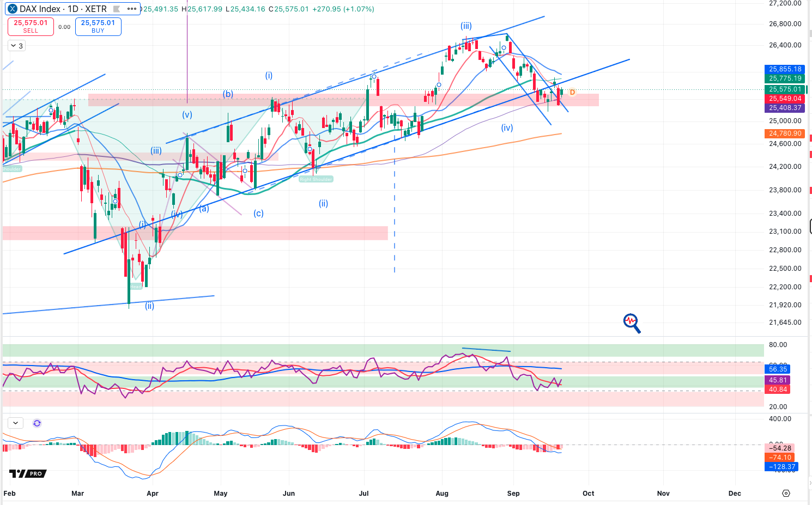
Task: Select the Right Shoulder pattern label
Action: point(316,179)
